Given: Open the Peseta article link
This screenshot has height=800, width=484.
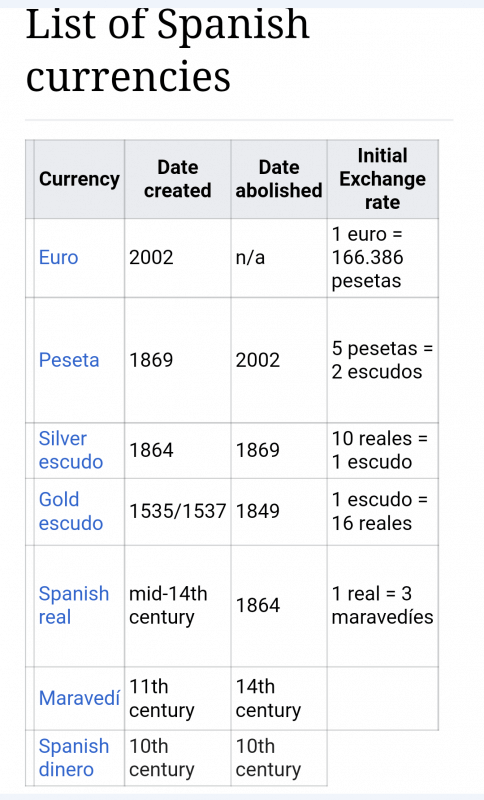Looking at the screenshot, I should pyautogui.click(x=69, y=360).
